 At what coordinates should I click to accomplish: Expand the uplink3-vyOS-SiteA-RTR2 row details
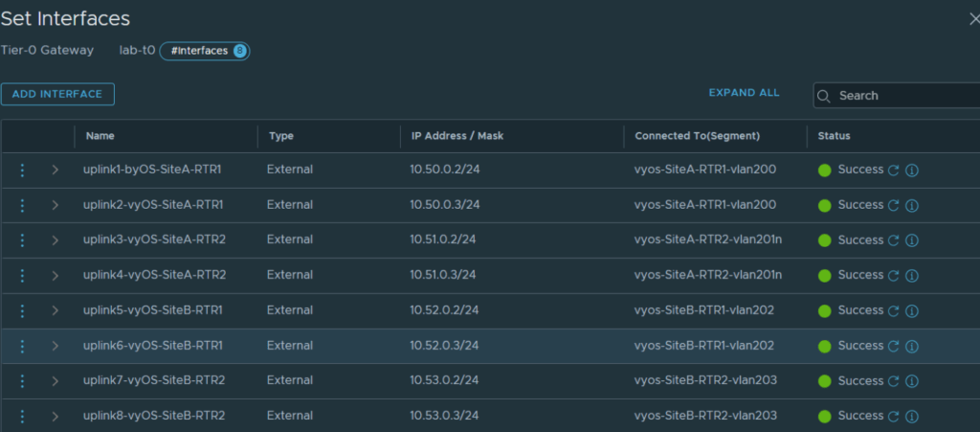point(55,240)
